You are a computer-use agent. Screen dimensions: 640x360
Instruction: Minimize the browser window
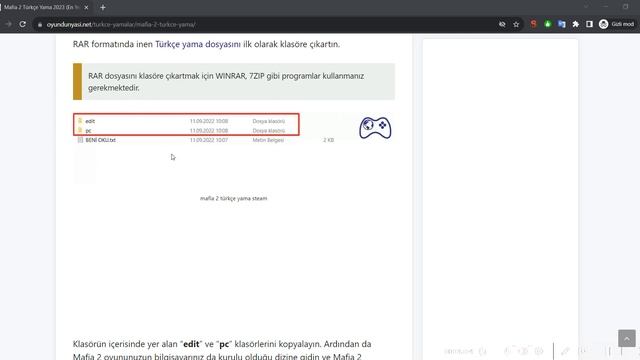coord(605,7)
